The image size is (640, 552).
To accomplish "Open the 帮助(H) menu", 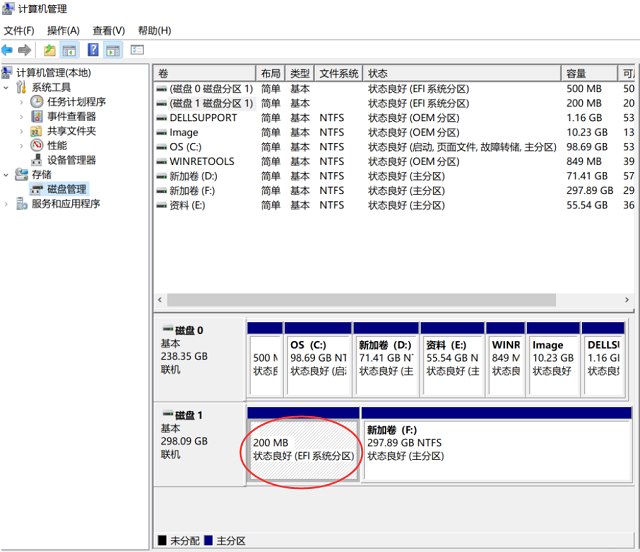I will (154, 31).
